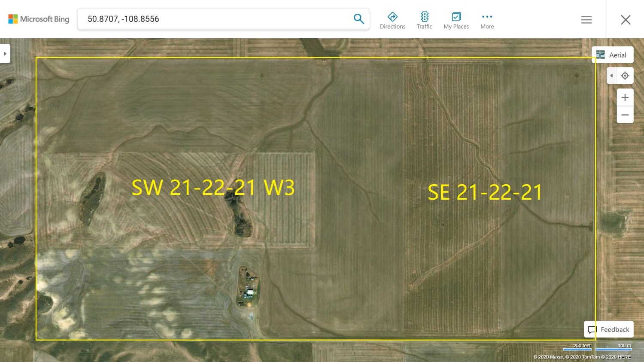Click the Microsoft Bing logo
The height and width of the screenshot is (362, 644).
click(x=39, y=19)
